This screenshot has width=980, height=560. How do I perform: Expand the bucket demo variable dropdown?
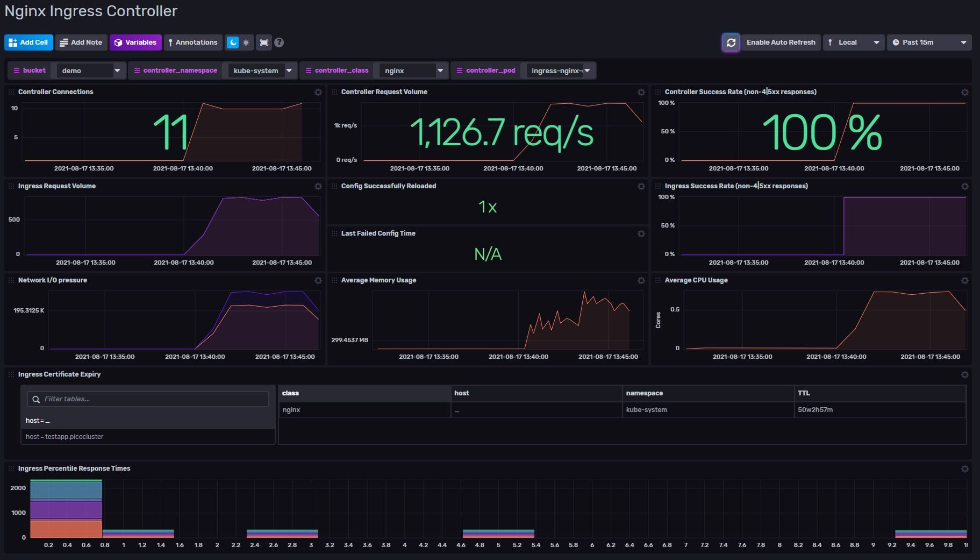(x=89, y=70)
